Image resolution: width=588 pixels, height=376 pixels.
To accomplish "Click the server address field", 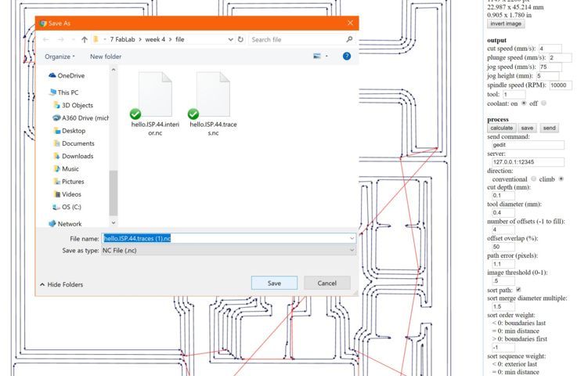I will (x=528, y=162).
